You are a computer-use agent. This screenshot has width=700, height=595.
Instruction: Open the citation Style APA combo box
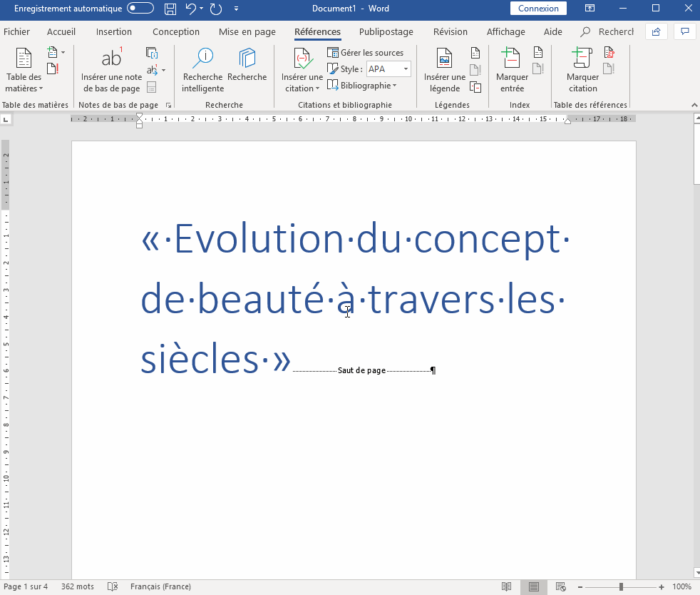pyautogui.click(x=388, y=69)
